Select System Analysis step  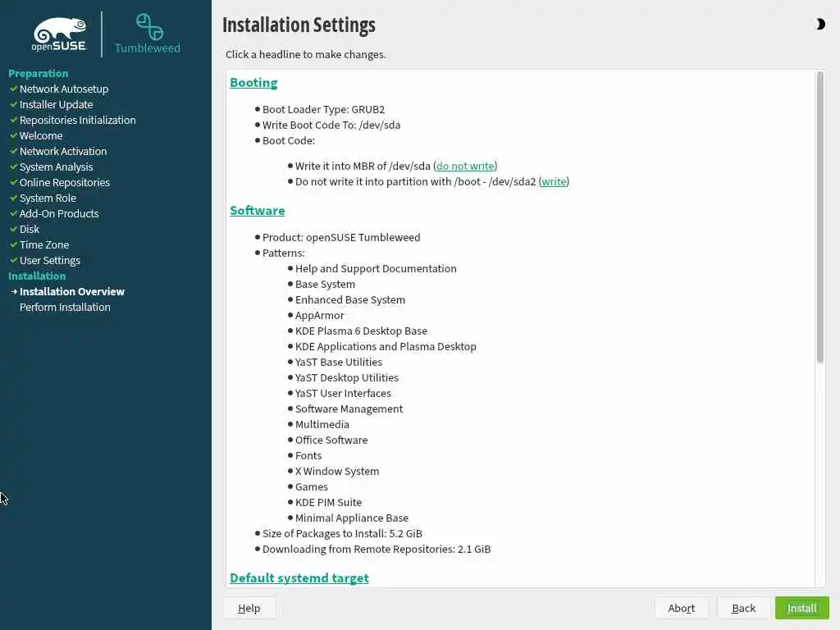pos(57,167)
